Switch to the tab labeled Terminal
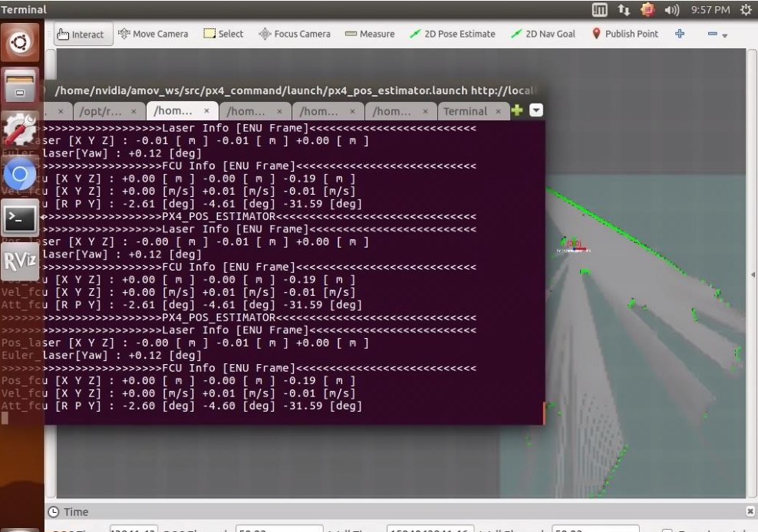The width and height of the screenshot is (758, 532). point(465,111)
